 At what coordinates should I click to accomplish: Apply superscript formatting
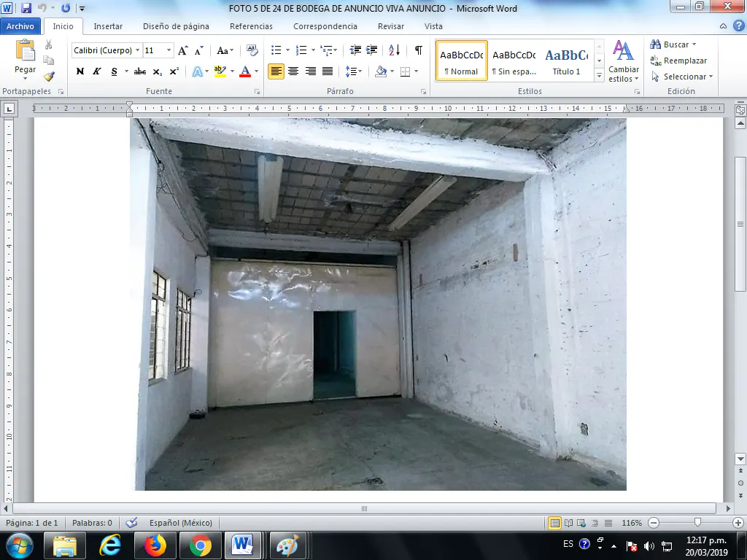pos(174,71)
